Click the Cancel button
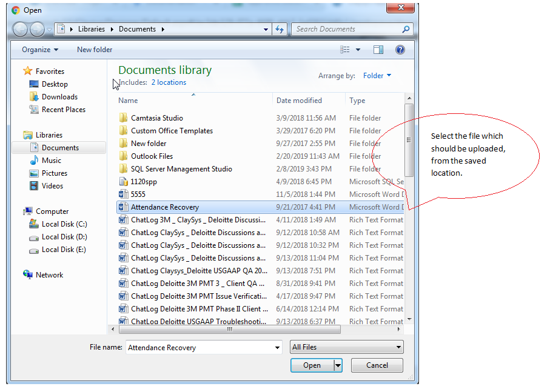The height and width of the screenshot is (392, 550). (x=377, y=365)
